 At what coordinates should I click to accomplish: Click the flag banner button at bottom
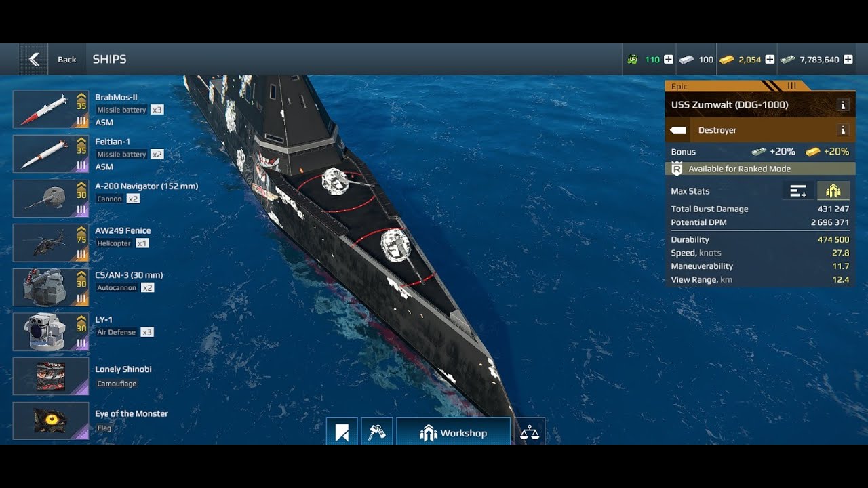[342, 432]
